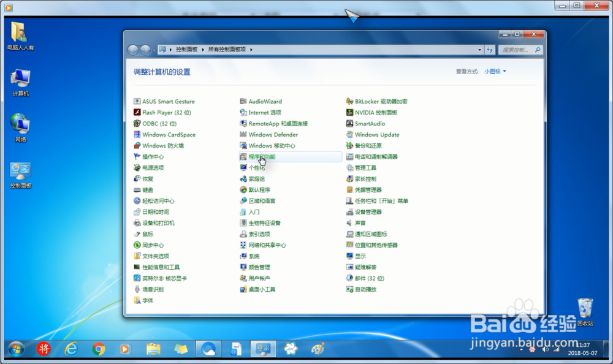
Task: Open the 家庭组 icon
Action: tap(243, 179)
